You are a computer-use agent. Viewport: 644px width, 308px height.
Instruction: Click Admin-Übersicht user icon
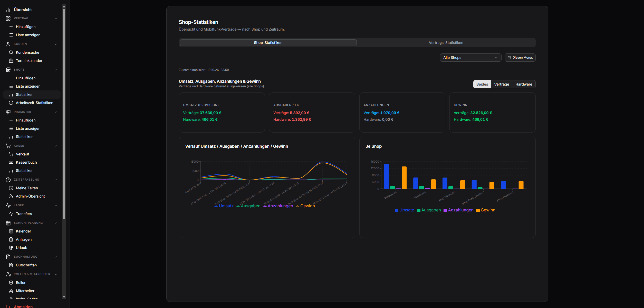click(x=11, y=196)
